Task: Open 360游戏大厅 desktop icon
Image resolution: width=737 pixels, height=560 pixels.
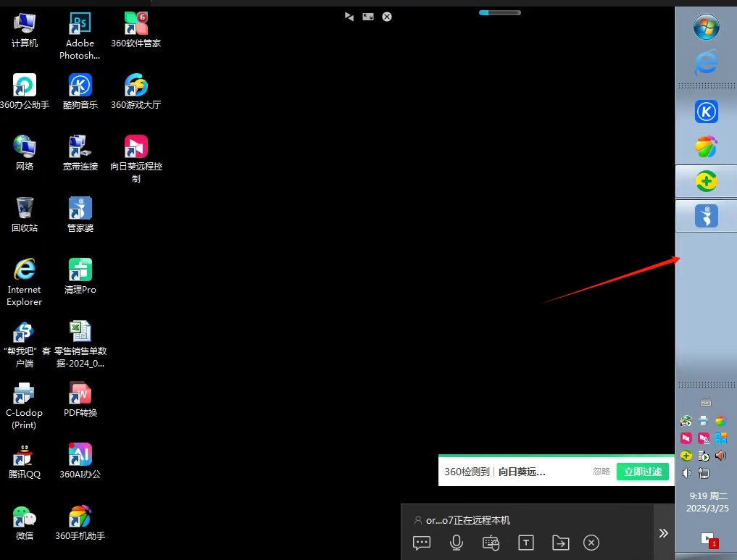Action: [136, 91]
